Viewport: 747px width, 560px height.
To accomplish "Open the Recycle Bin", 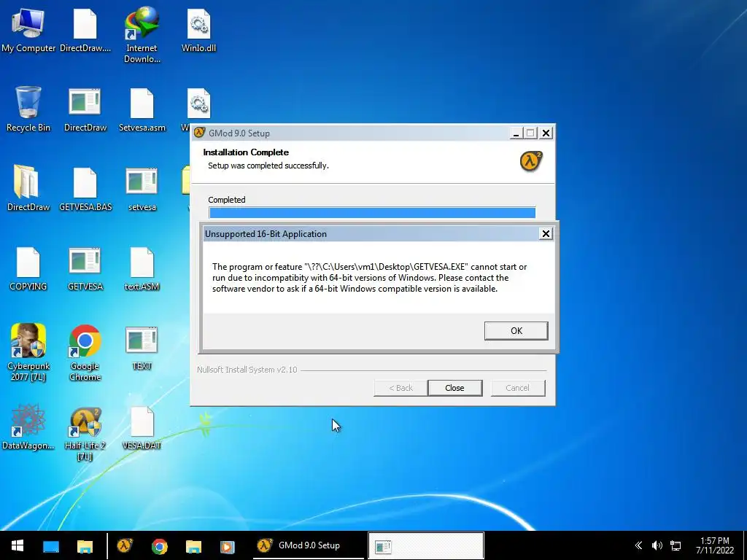I will (x=28, y=109).
